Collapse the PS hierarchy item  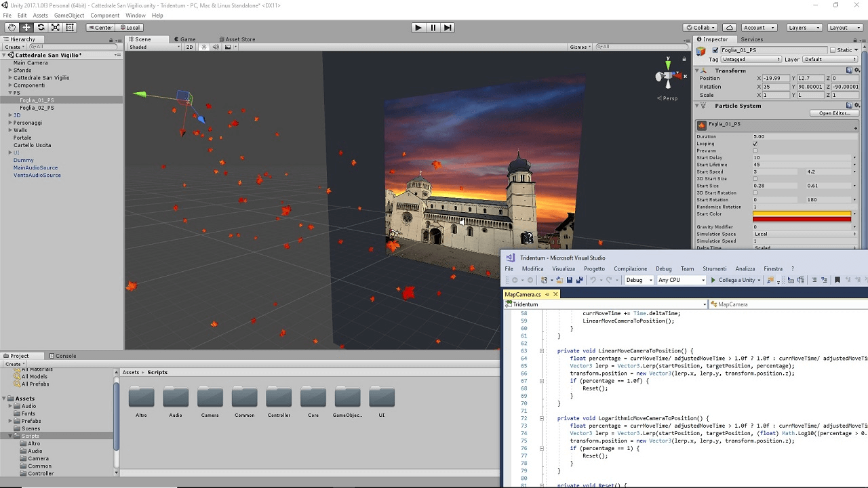pyautogui.click(x=10, y=93)
